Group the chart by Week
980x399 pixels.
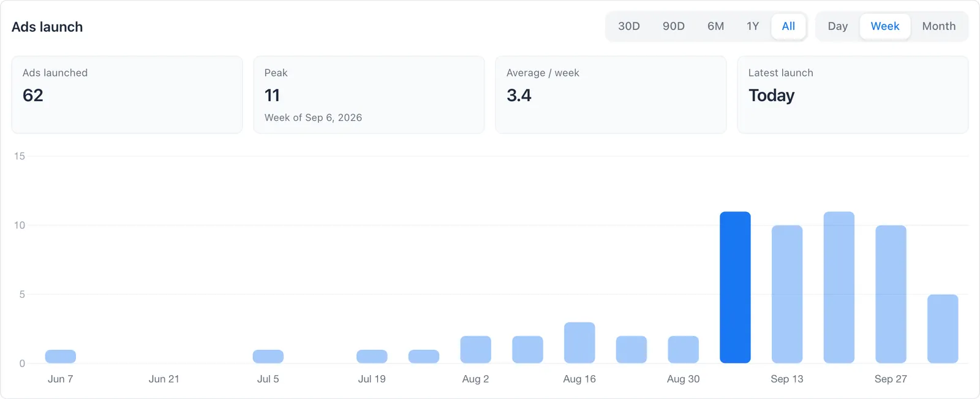(x=885, y=26)
